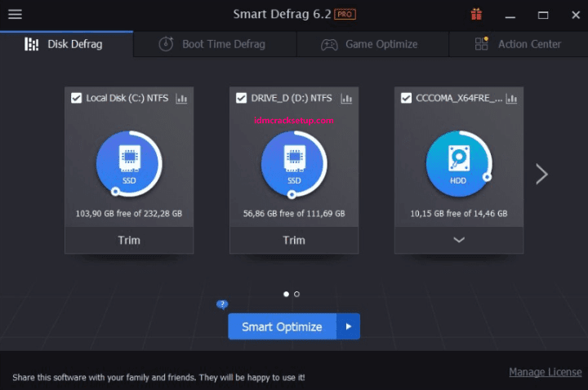This screenshot has width=588, height=390.
Task: Open the hamburger main menu
Action: click(15, 14)
